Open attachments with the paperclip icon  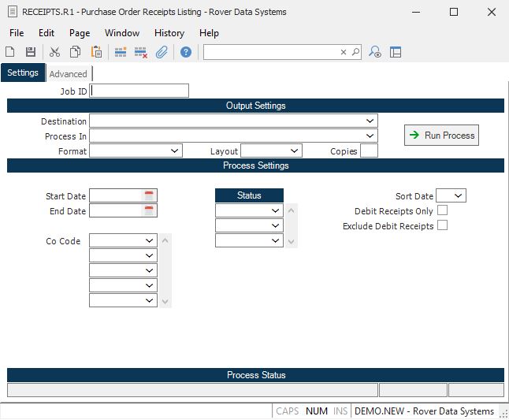coord(162,52)
